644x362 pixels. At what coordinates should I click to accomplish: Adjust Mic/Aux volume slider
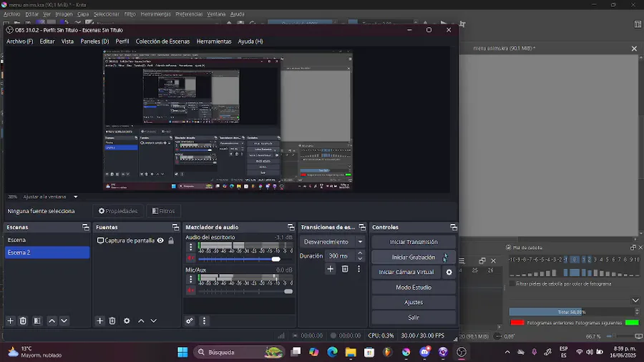pos(245,291)
